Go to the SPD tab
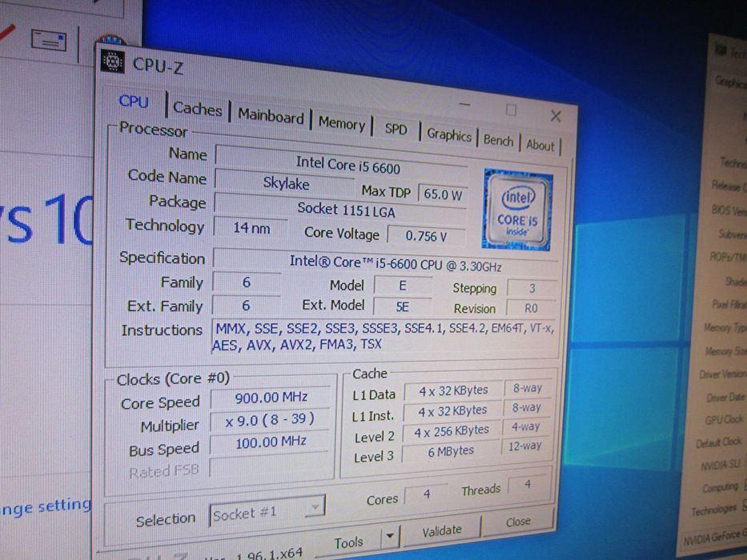The height and width of the screenshot is (560, 747). coord(396,129)
